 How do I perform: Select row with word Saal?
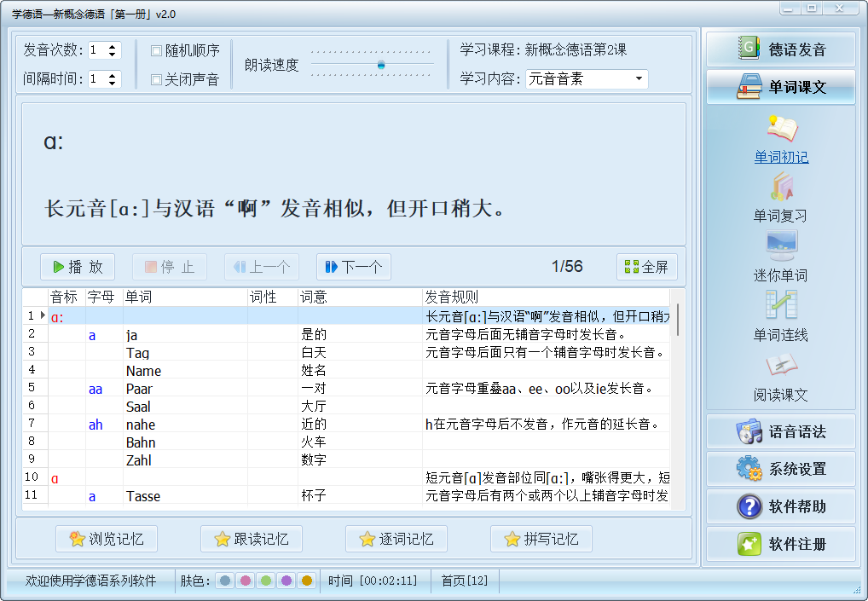346,406
